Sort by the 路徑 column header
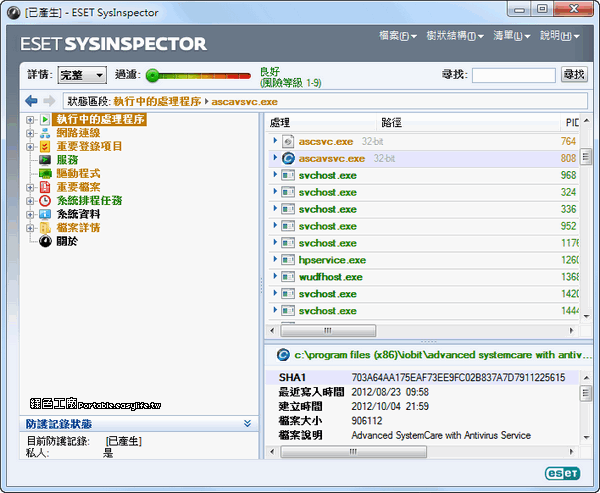Viewport: 600px width, 493px height. [468, 122]
